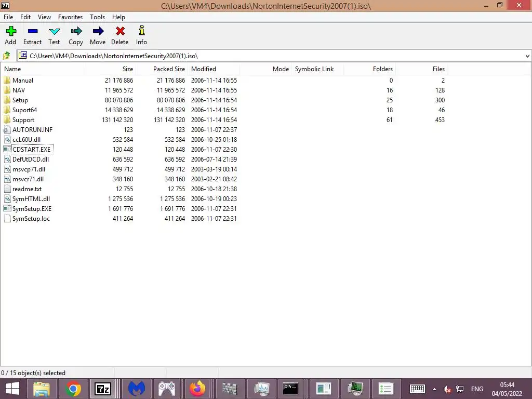532x399 pixels.
Task: Sort by Name column header
Action: pos(43,69)
